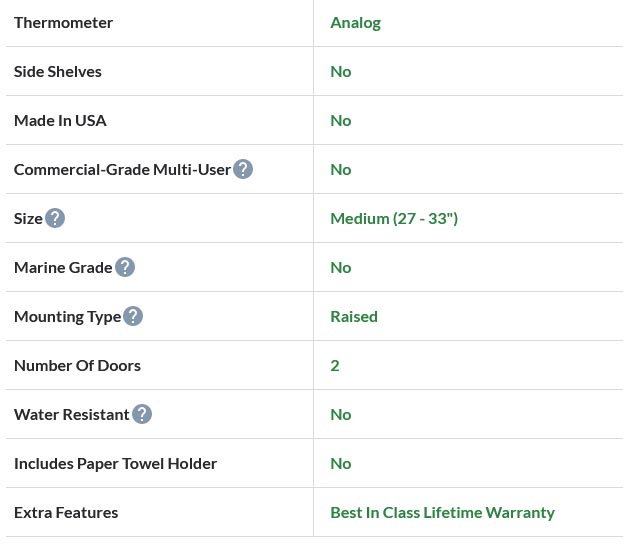This screenshot has width=630, height=550.
Task: Click No beside Includes Paper Towel Holder
Action: click(341, 463)
